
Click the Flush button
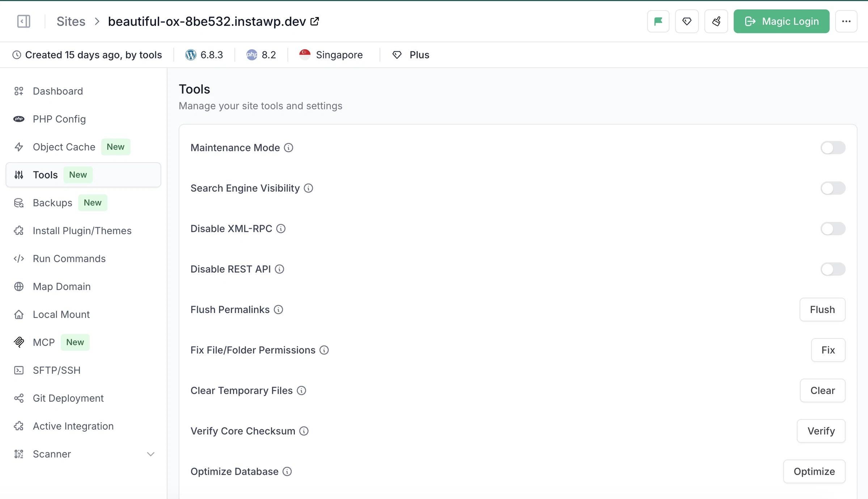822,310
